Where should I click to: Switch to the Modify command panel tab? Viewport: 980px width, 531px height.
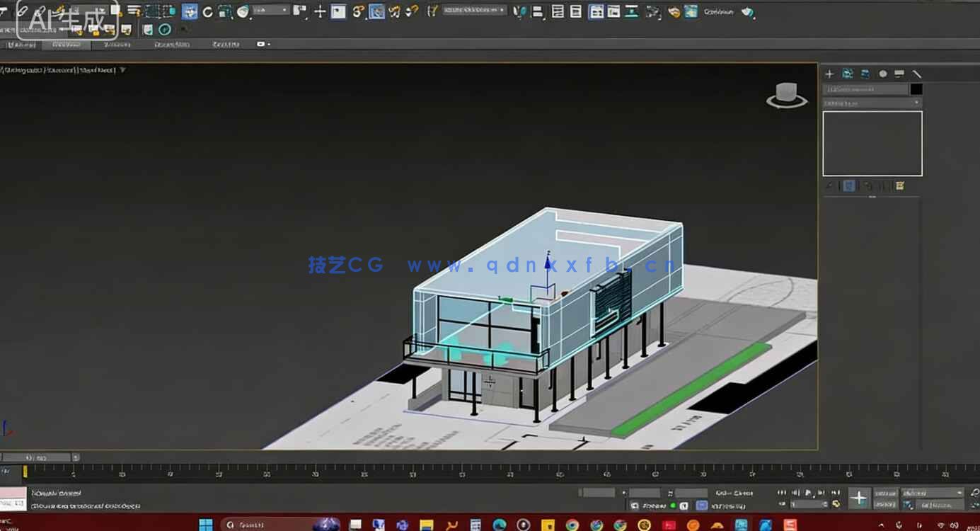pos(847,74)
